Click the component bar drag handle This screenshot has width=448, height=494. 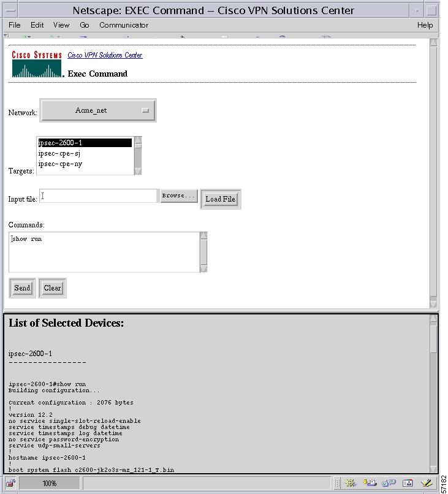click(337, 483)
